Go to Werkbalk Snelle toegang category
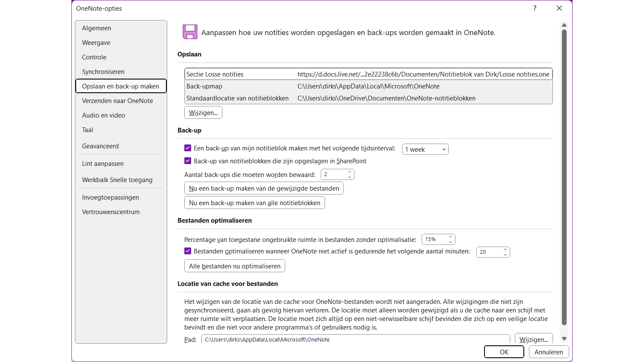 coord(121,180)
